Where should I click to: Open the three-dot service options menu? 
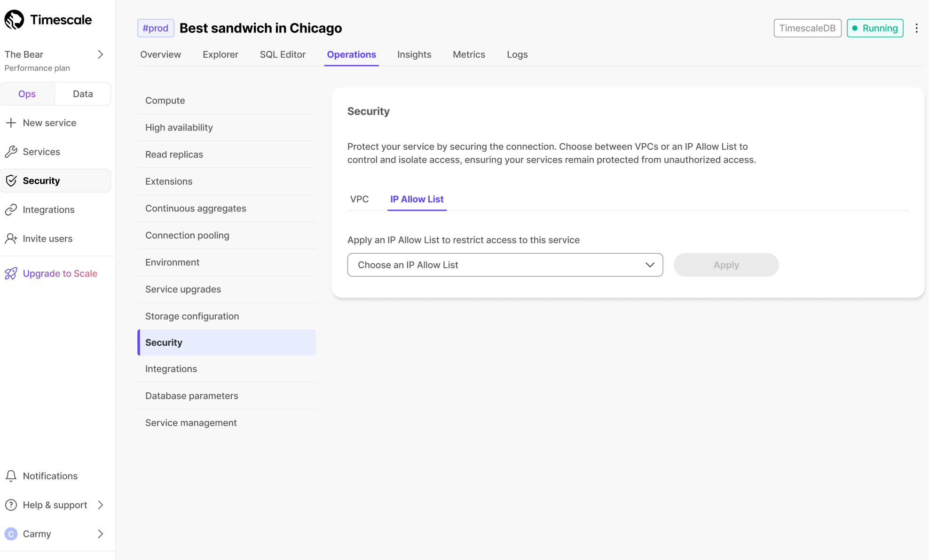[916, 28]
